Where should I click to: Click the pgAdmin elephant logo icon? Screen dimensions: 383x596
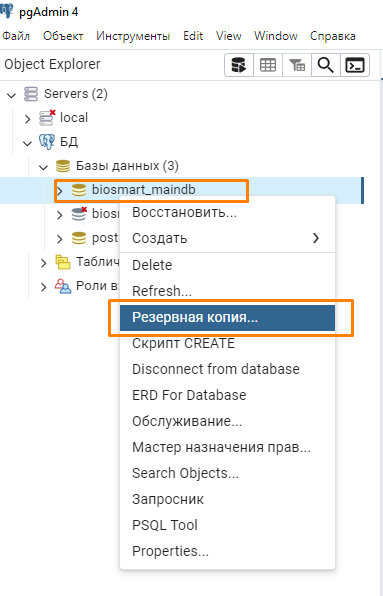tap(6, 11)
